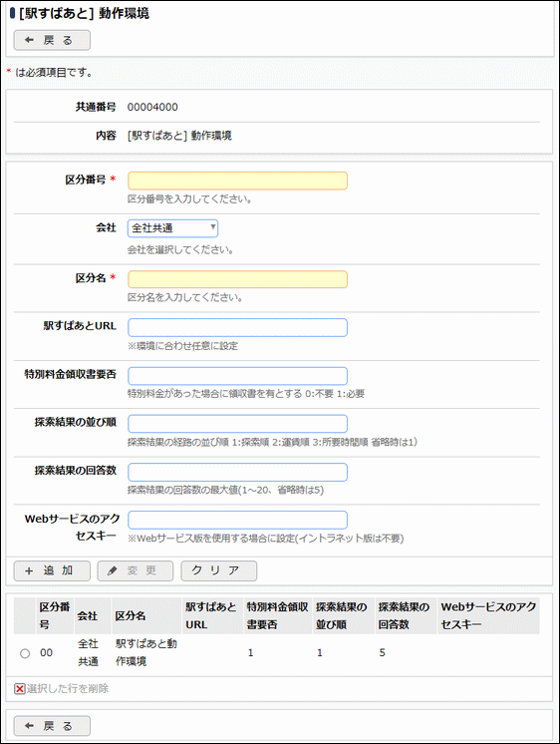Click the top 戻る back button
The width and height of the screenshot is (560, 744).
point(52,40)
